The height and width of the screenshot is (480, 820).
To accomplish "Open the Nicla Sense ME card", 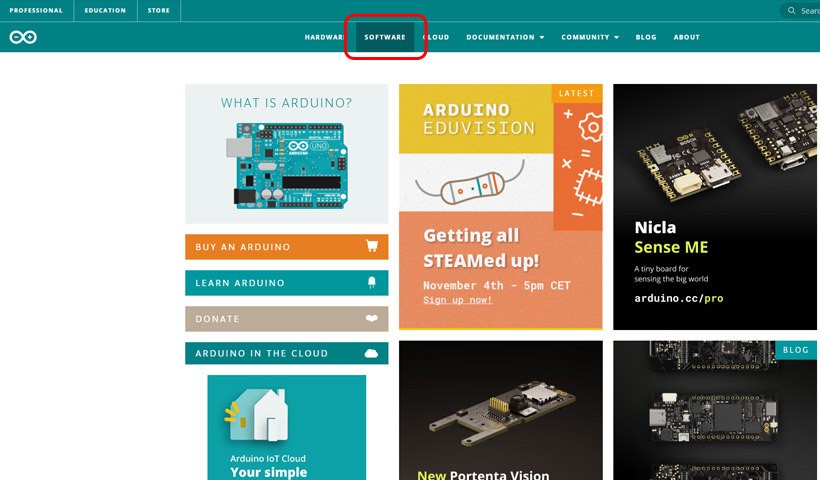I will (x=715, y=207).
